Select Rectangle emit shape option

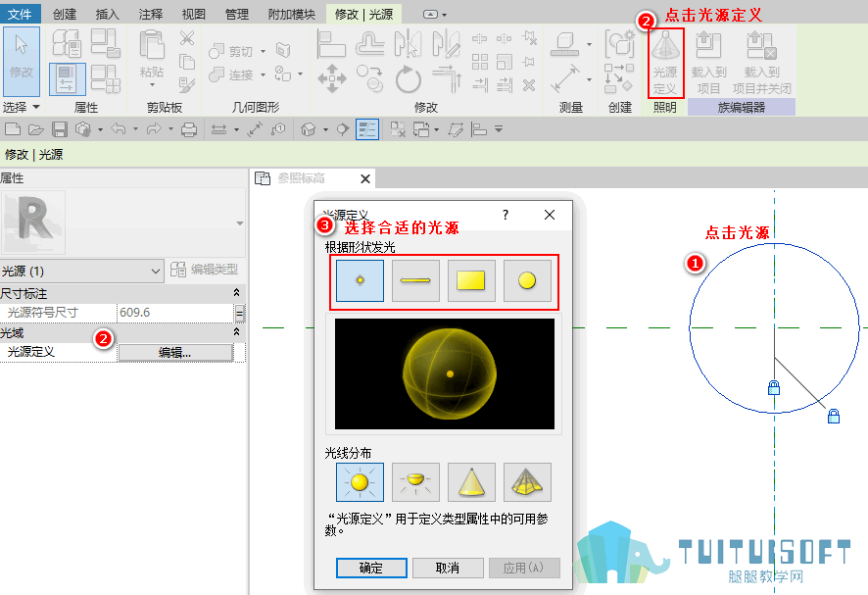point(471,280)
